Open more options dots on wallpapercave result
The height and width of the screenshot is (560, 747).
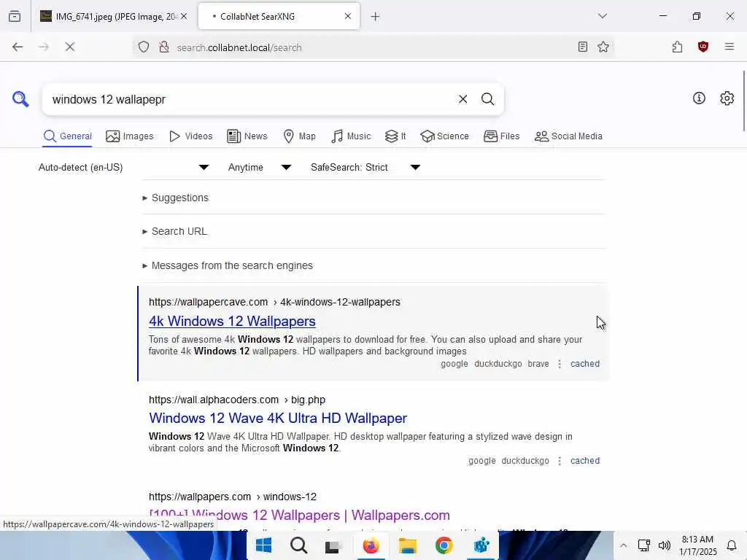coord(560,364)
